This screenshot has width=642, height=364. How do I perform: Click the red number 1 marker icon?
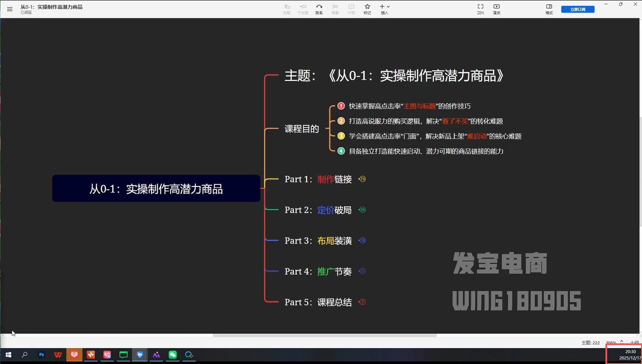pyautogui.click(x=341, y=106)
